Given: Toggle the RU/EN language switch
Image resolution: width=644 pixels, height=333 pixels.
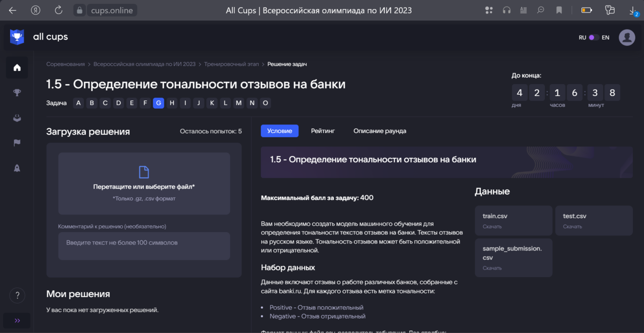Looking at the screenshot, I should point(594,38).
